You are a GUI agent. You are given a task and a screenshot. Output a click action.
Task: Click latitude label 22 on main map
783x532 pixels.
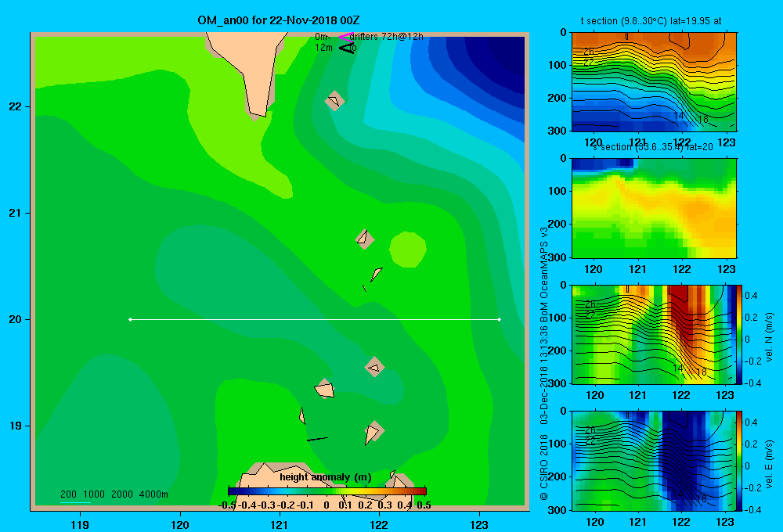(16, 106)
